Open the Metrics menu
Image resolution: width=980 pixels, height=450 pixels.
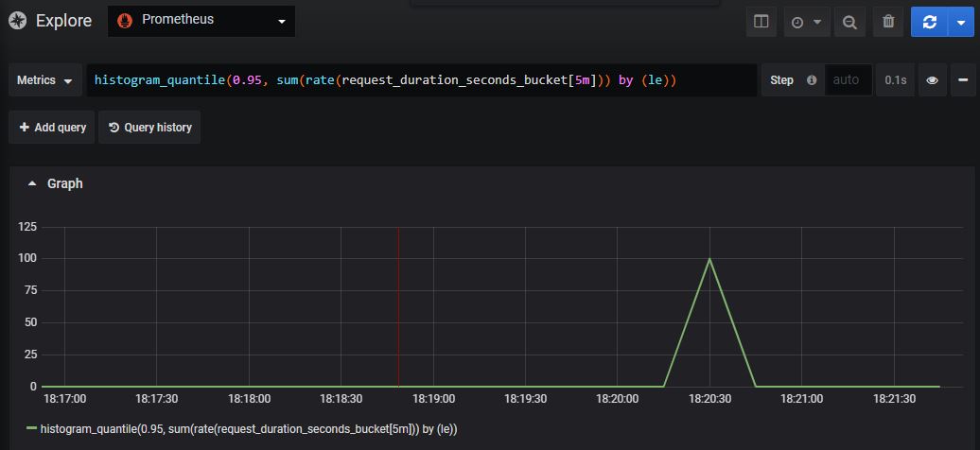(44, 80)
